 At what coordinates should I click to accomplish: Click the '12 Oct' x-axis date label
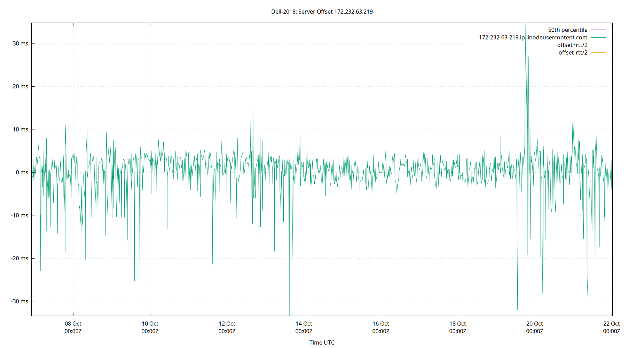pos(227,324)
